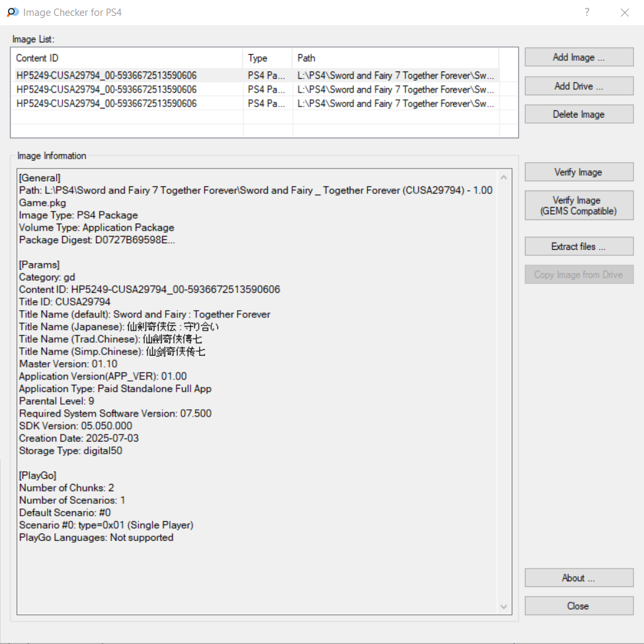Click Title Name (default) line
This screenshot has width=644, height=644.
click(x=145, y=314)
